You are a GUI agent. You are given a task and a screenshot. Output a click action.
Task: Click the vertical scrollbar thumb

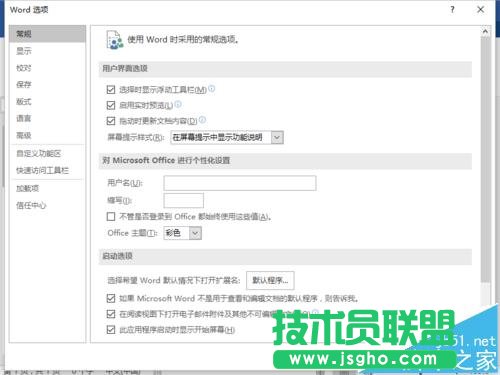coord(485,160)
